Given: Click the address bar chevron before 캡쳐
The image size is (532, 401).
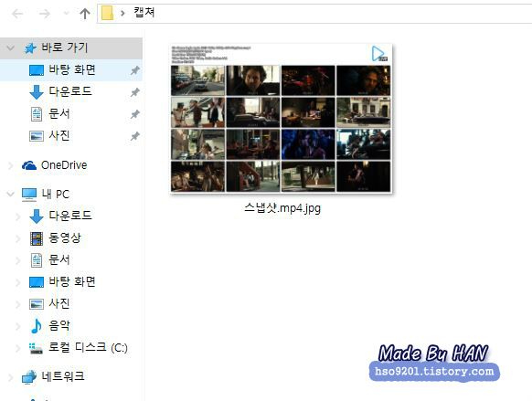Looking at the screenshot, I should pyautogui.click(x=122, y=14).
